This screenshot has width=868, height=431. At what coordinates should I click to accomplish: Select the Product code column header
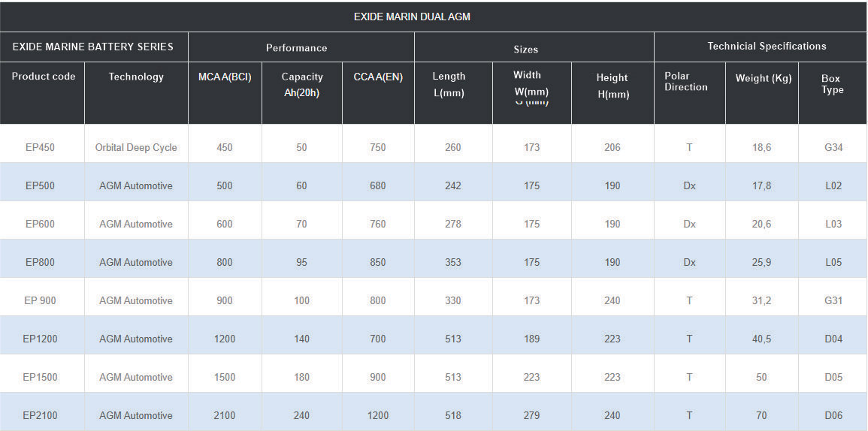[x=44, y=77]
